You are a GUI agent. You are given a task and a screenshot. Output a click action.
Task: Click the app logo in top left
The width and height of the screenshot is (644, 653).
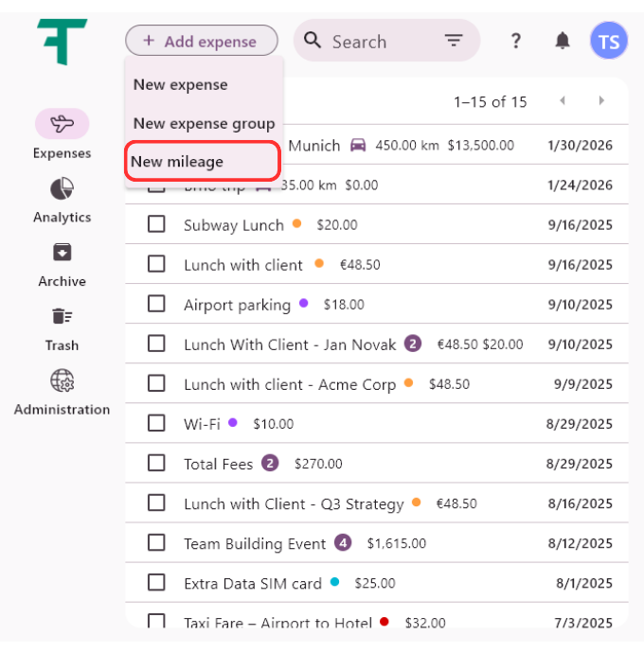(x=63, y=42)
